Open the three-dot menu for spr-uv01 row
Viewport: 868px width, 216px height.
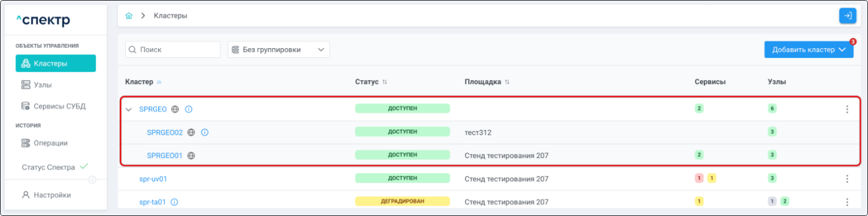click(847, 179)
